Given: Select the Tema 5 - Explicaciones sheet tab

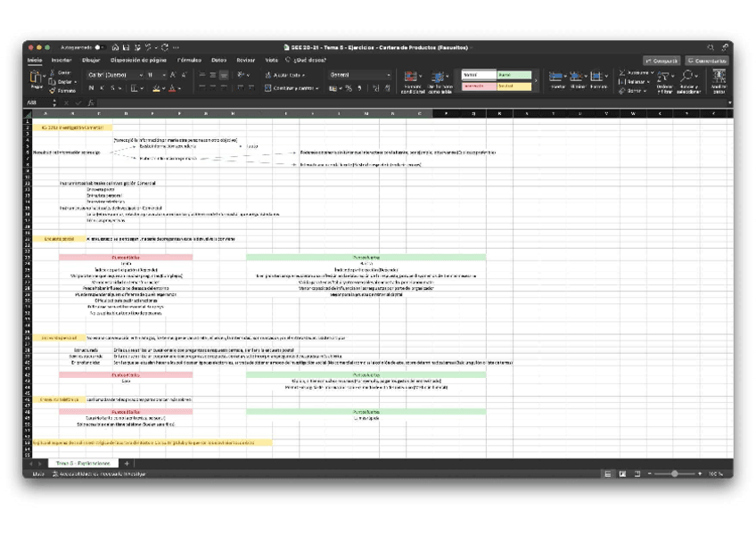Looking at the screenshot, I should coord(82,464).
